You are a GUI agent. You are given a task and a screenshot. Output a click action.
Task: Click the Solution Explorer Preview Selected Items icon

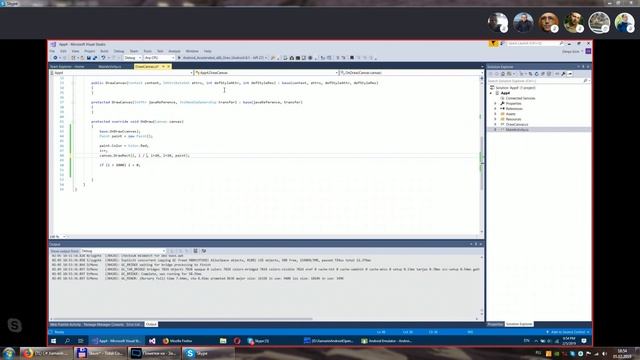tap(570, 74)
